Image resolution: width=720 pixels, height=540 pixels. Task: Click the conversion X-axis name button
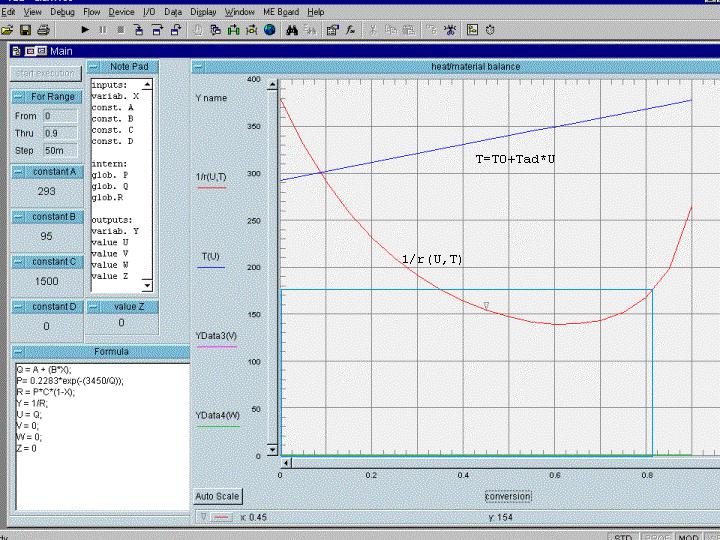[508, 496]
